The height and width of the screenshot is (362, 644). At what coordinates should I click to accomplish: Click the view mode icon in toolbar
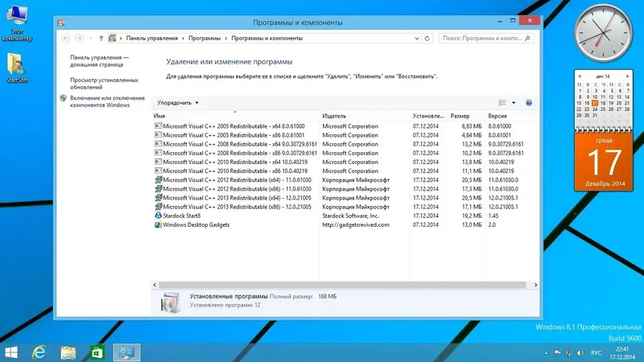(x=502, y=103)
